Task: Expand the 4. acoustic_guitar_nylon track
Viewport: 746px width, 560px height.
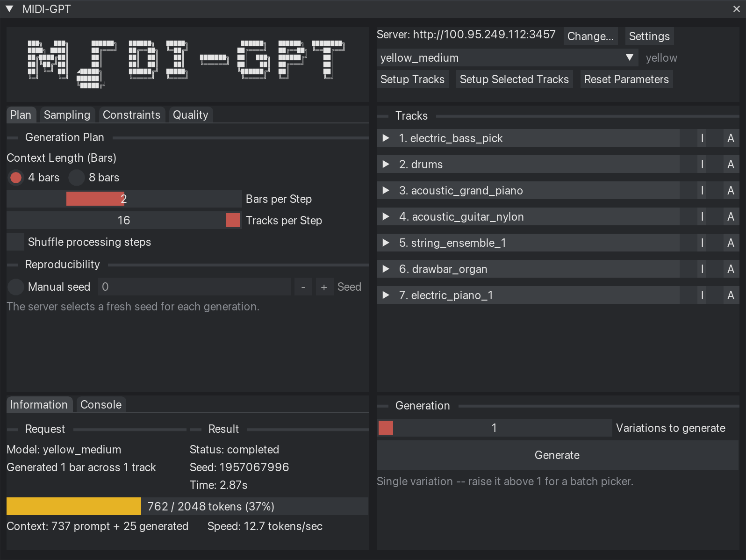Action: point(386,216)
